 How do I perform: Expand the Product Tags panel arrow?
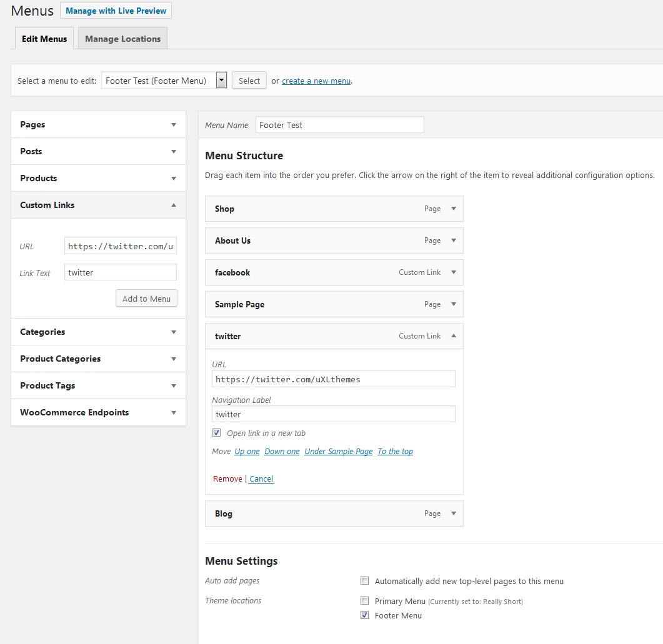pyautogui.click(x=174, y=386)
